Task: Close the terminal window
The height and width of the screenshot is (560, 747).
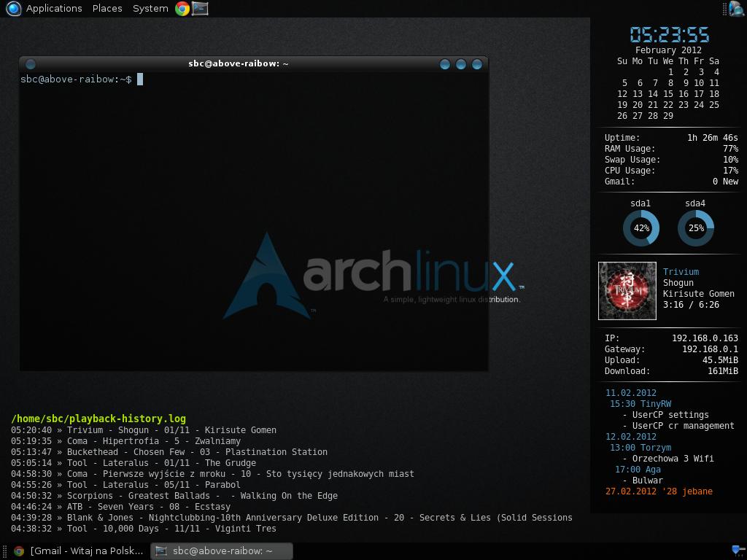Action: point(477,64)
